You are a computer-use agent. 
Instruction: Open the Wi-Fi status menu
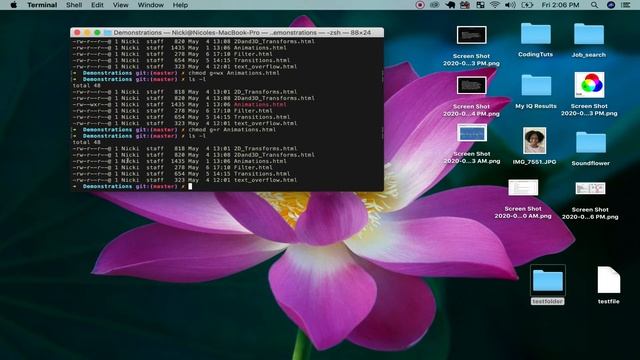495,5
